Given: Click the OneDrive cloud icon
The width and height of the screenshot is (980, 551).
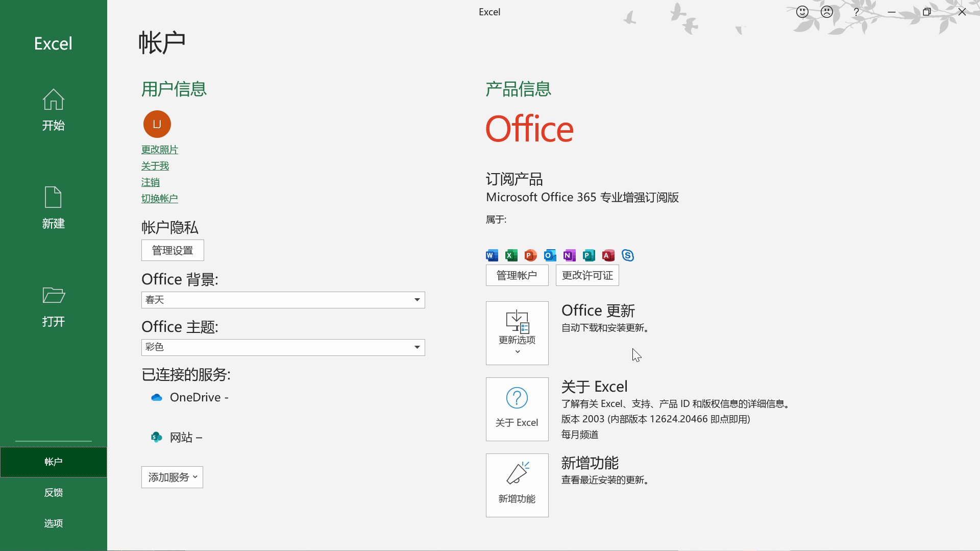Looking at the screenshot, I should 157,397.
